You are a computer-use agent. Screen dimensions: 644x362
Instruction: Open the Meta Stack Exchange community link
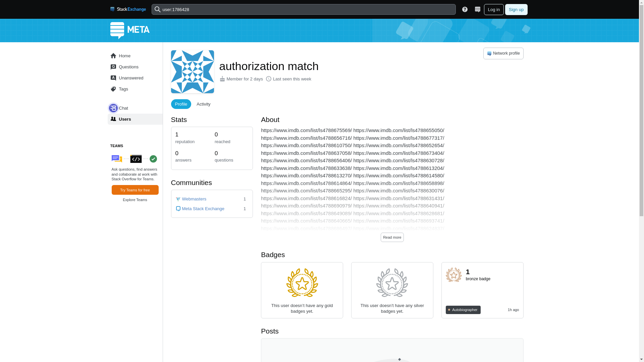(x=203, y=209)
